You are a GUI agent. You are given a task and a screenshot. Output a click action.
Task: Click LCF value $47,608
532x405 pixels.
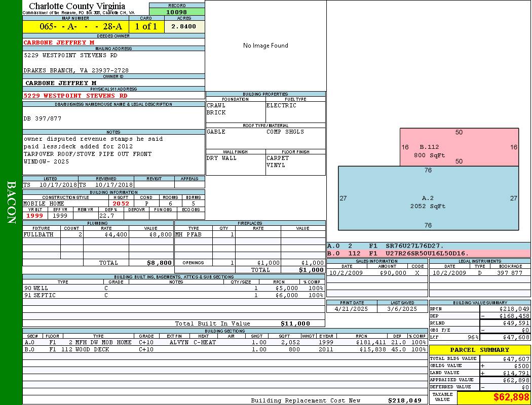pyautogui.click(x=516, y=337)
